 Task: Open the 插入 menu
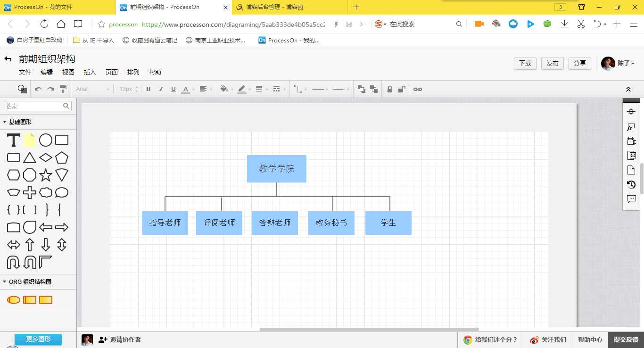coord(90,72)
